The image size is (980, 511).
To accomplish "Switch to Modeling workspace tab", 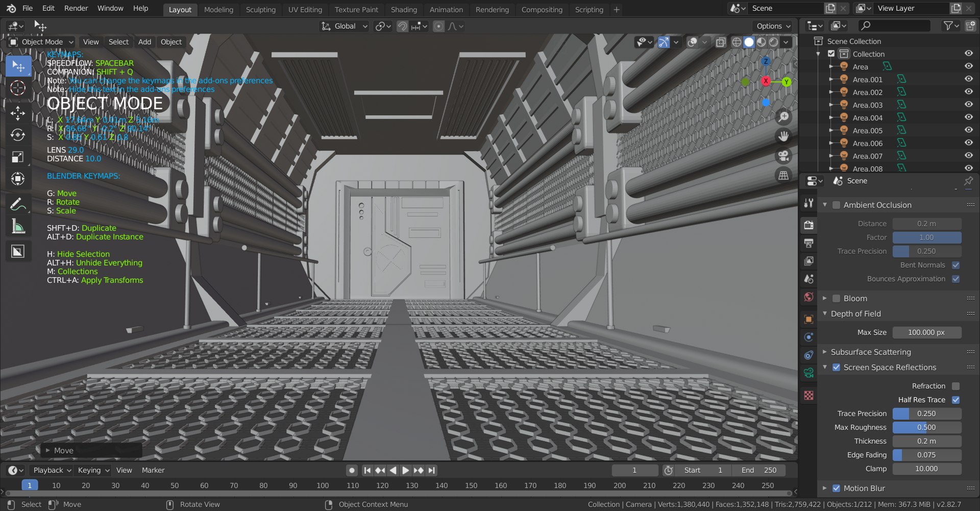I will (x=218, y=9).
